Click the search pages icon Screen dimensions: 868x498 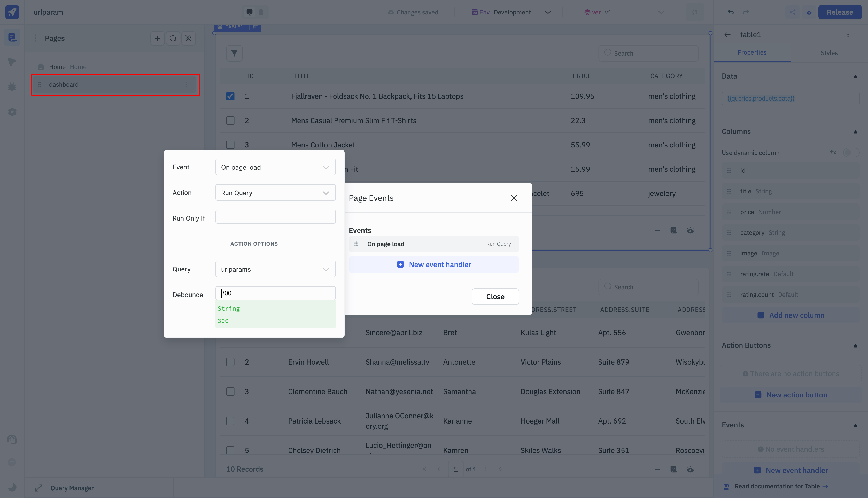point(173,38)
